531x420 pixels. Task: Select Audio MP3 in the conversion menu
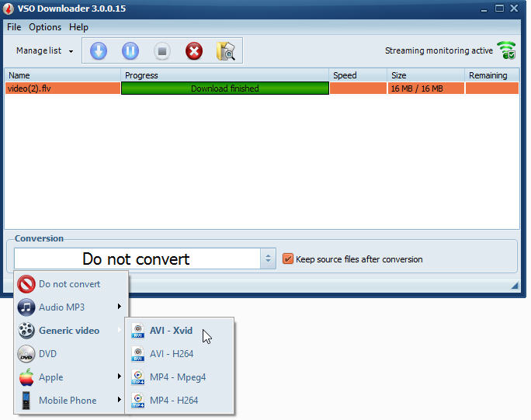(71, 307)
